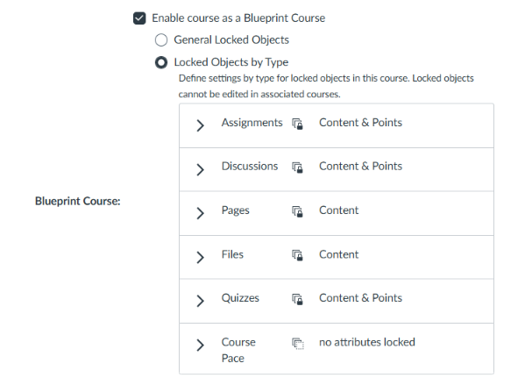The width and height of the screenshot is (532, 392).
Task: Click the 'Discussions' row label
Action: 250,167
